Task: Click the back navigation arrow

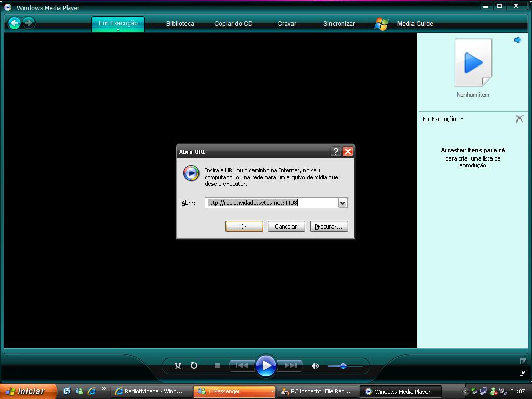Action: (x=15, y=23)
